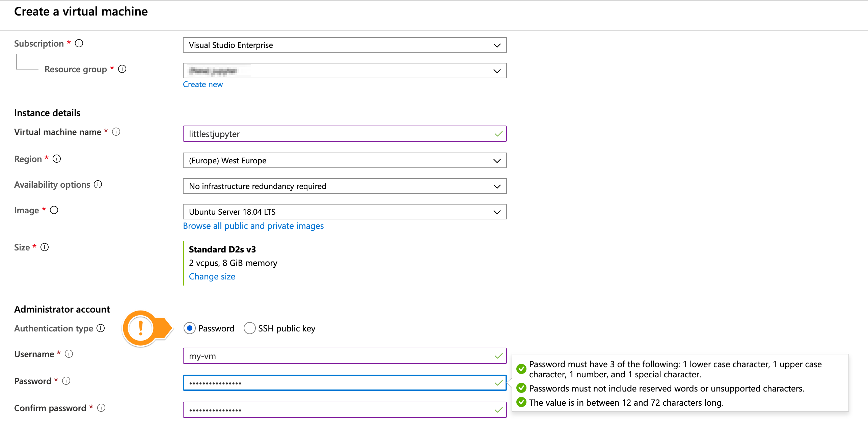Click the orange exclamation warning marker
This screenshot has width=868, height=430.
click(x=141, y=328)
